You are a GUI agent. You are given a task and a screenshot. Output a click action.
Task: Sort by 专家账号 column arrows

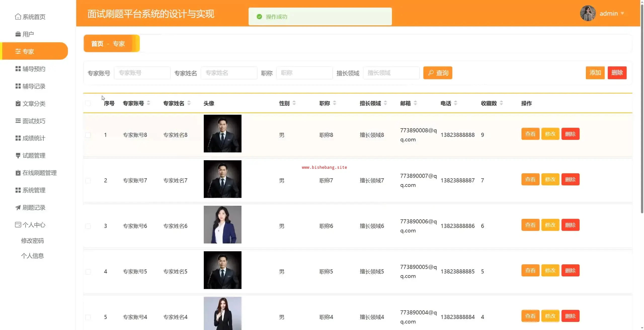pyautogui.click(x=148, y=103)
